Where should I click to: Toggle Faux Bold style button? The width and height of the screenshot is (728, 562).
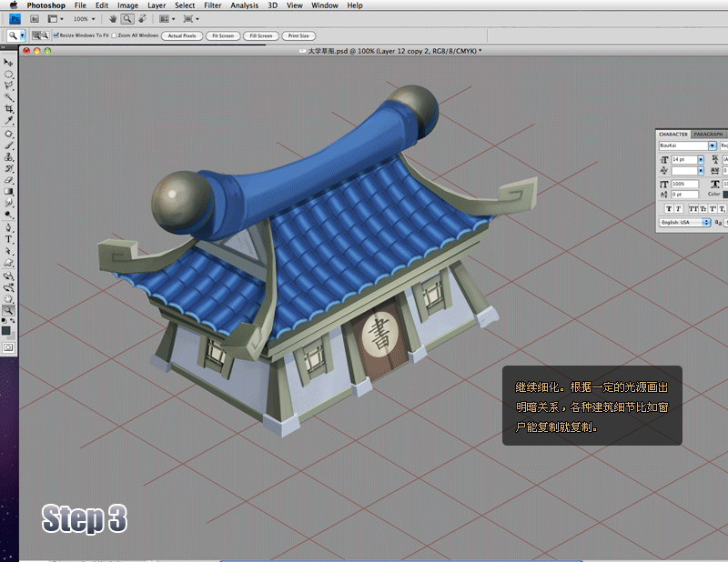(669, 209)
